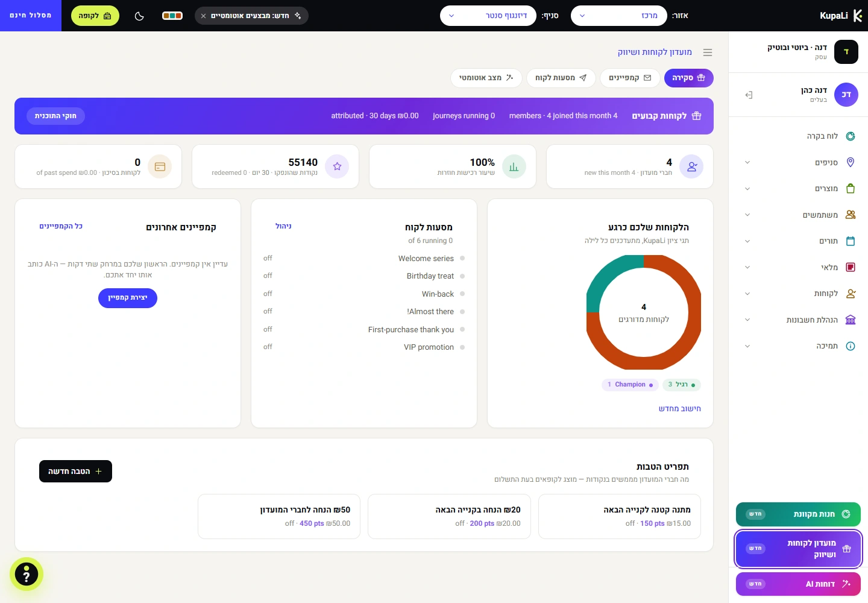Click the Welcome series journey row
This screenshot has height=603, width=868.
coord(364,258)
